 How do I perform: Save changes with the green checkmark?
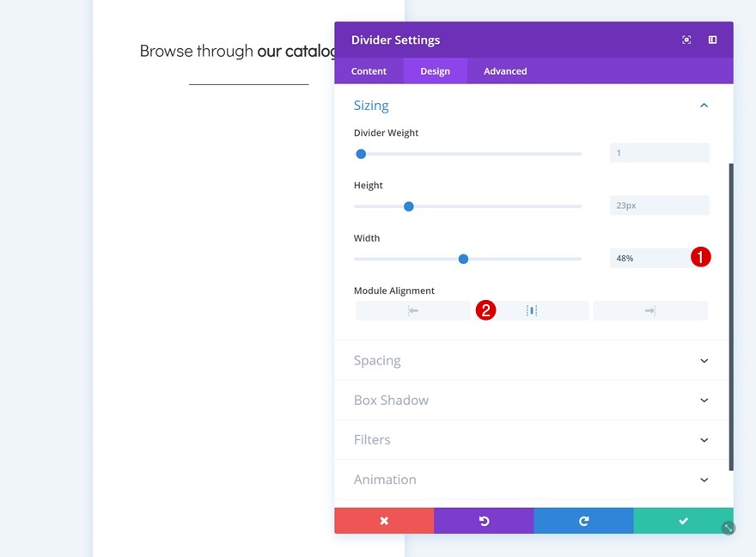(683, 521)
